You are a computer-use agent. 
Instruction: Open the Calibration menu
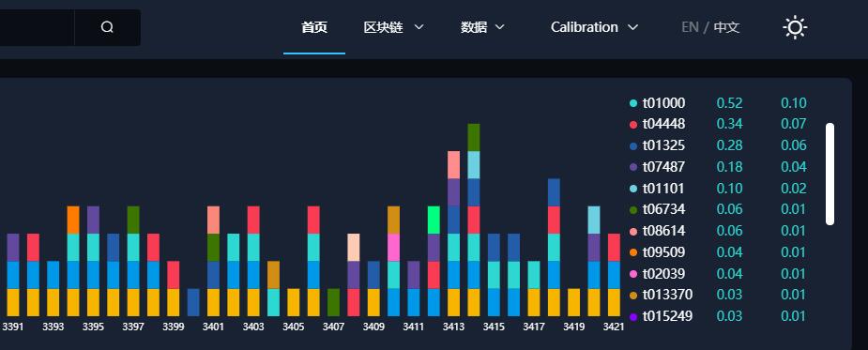click(x=584, y=27)
